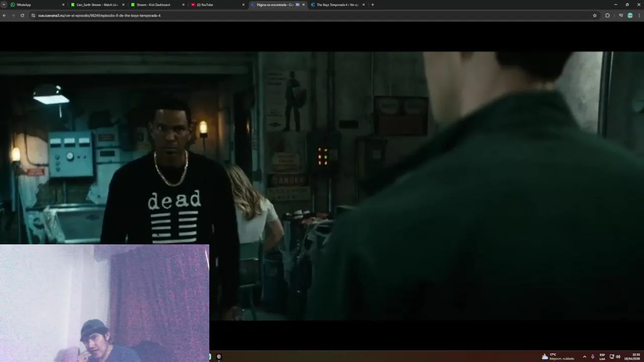Open the Chrome three-dot menu
644x362 pixels.
tap(639, 16)
